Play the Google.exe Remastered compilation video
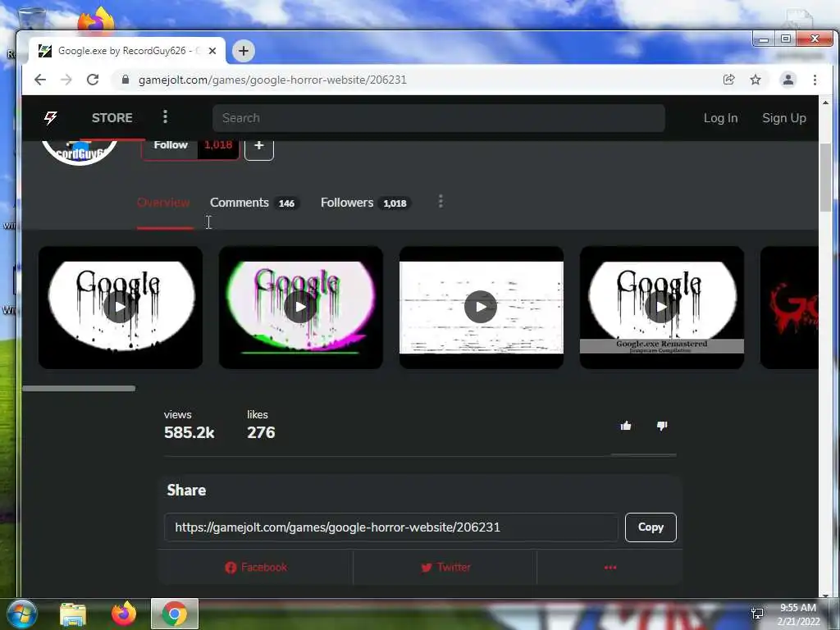 click(x=662, y=307)
